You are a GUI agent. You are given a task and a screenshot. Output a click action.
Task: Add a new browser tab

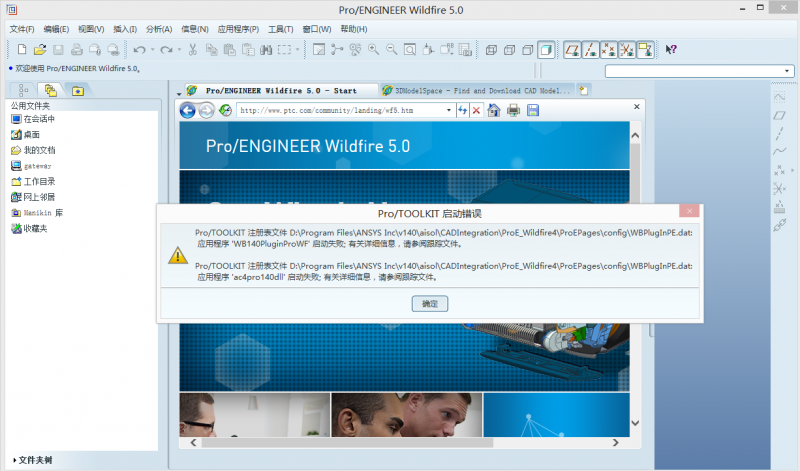click(x=584, y=91)
